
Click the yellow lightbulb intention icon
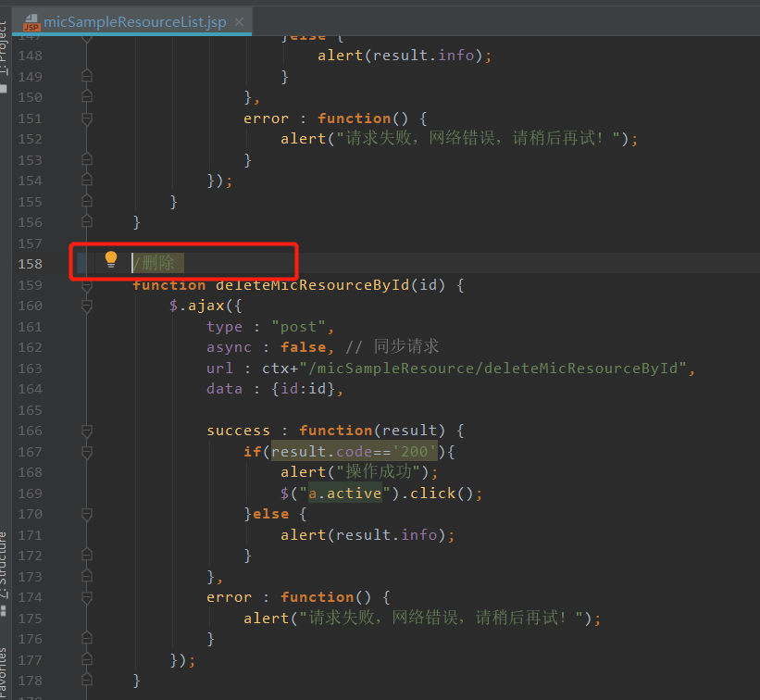(x=111, y=259)
